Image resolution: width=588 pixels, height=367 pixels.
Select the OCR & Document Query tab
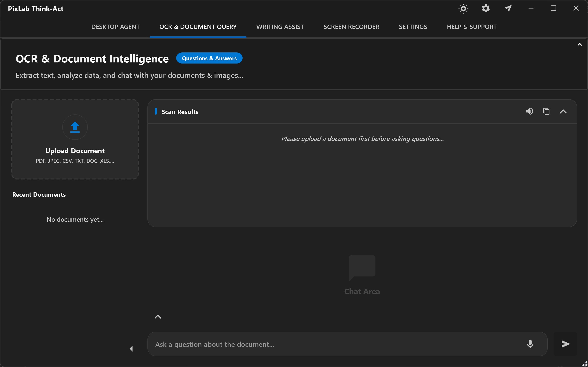coord(198,27)
